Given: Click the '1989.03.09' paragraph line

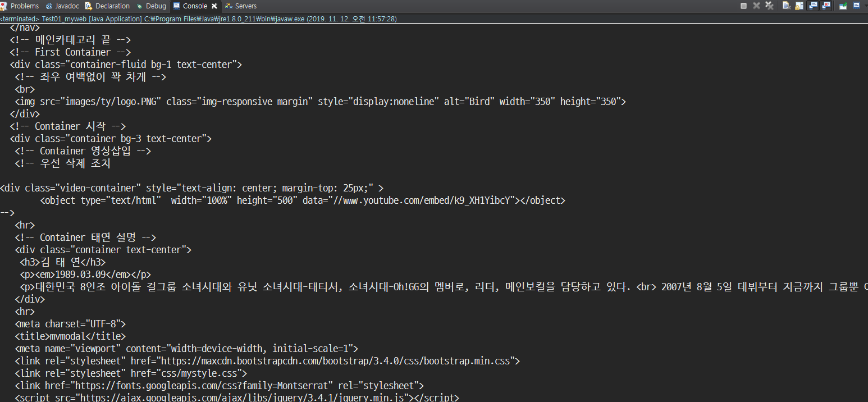Looking at the screenshot, I should click(85, 275).
